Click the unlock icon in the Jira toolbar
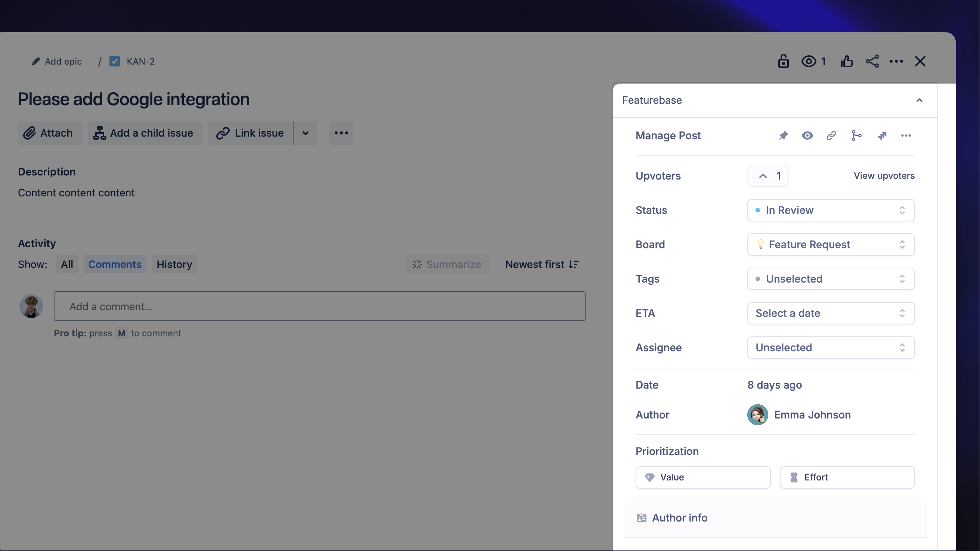Screen dimensions: 980x551 783,61
